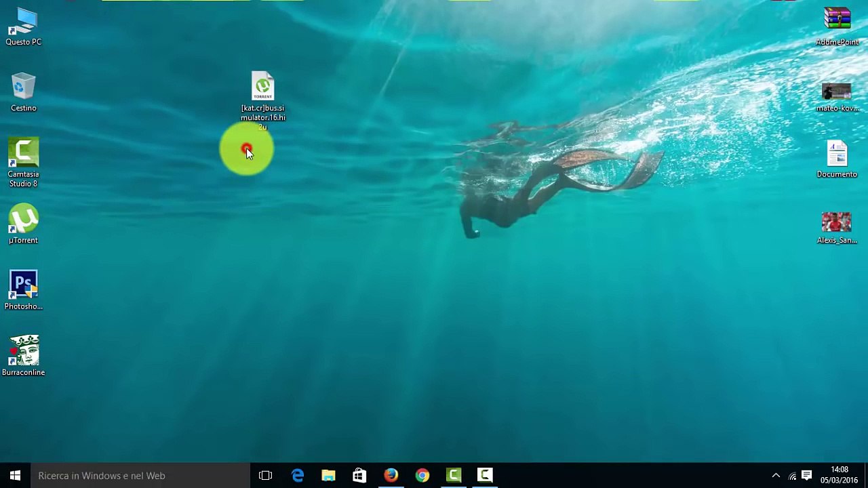Click the Windows and Web search box
This screenshot has height=488, width=868.
(140, 475)
